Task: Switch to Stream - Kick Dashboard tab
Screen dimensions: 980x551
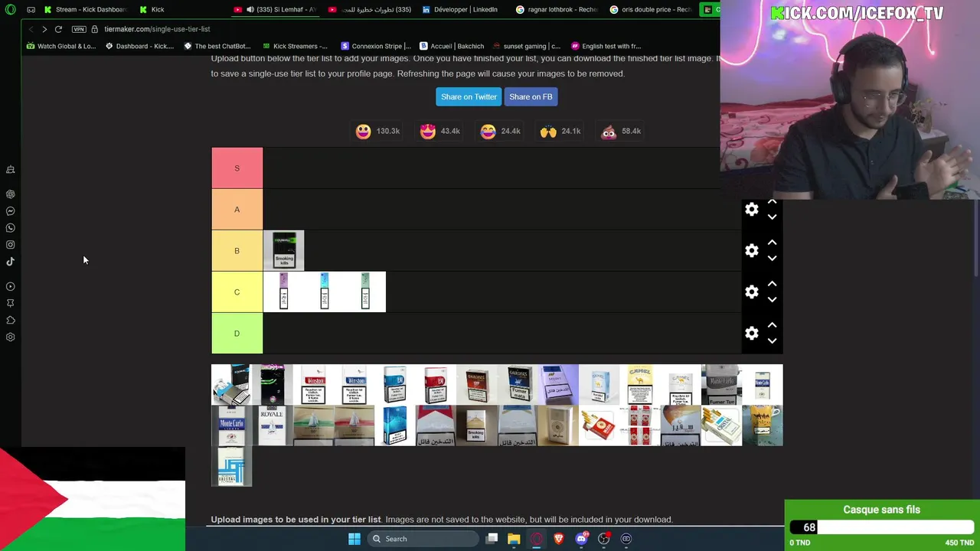Action: 86,9
